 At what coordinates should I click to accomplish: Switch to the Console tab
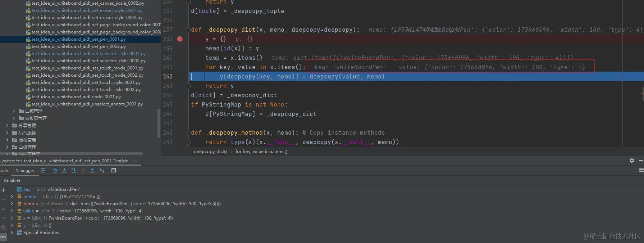[4, 171]
